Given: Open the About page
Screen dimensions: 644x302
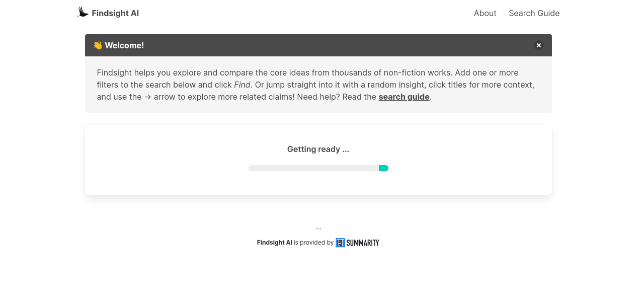Looking at the screenshot, I should pyautogui.click(x=485, y=14).
